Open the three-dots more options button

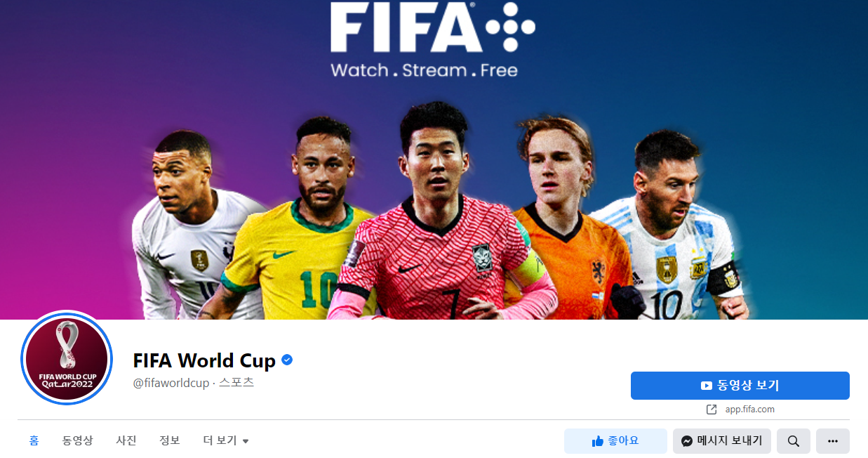(x=833, y=441)
